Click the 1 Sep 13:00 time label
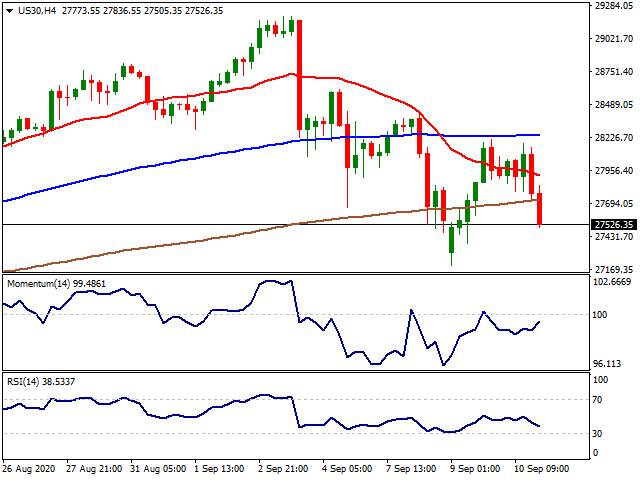The image size is (640, 480). click(220, 468)
